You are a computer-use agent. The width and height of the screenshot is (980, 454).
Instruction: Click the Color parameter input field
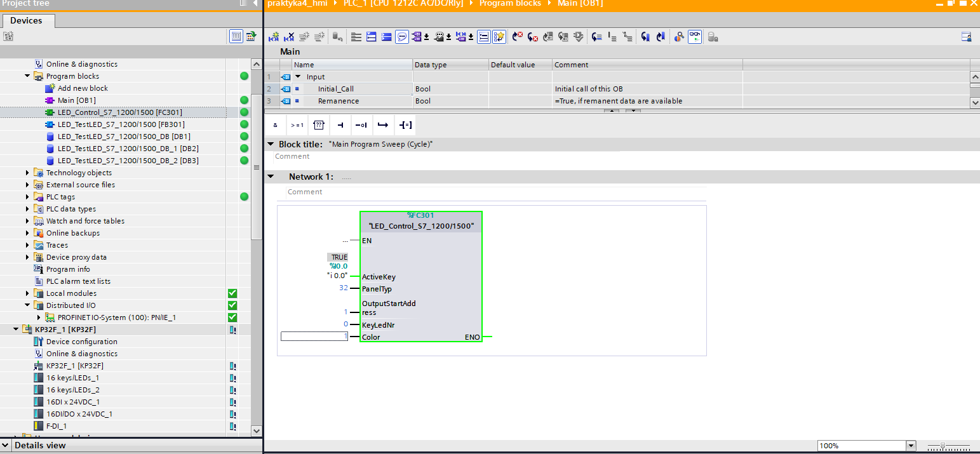point(314,337)
